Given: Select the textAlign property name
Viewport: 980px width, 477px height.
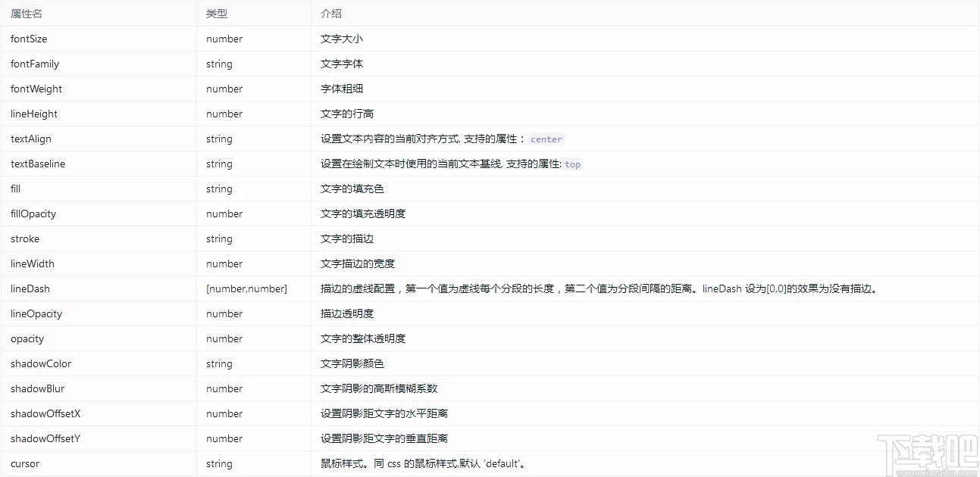Looking at the screenshot, I should click(x=31, y=139).
